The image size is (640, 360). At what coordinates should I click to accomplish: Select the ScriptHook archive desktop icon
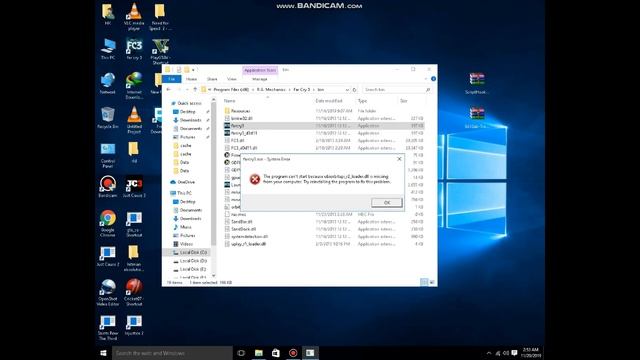click(x=477, y=84)
